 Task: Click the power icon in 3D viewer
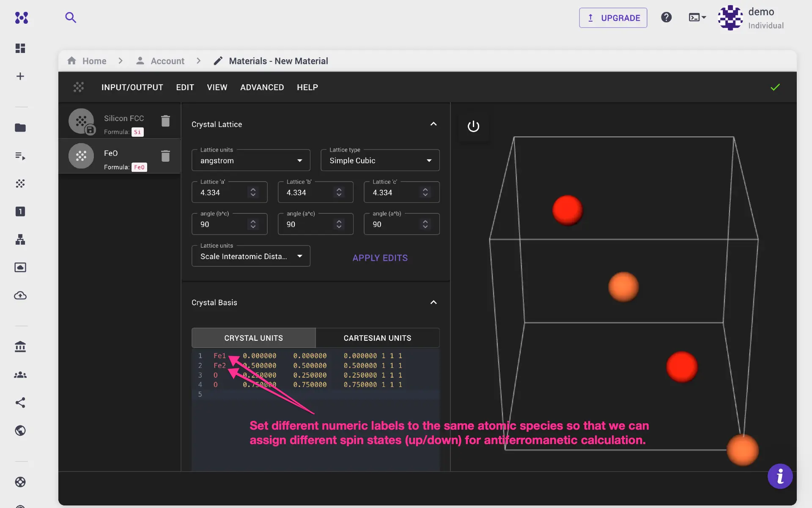pyautogui.click(x=473, y=126)
